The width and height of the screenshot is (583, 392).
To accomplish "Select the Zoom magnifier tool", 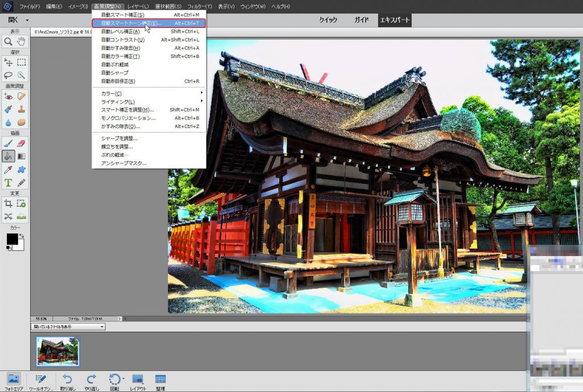I will pyautogui.click(x=9, y=41).
